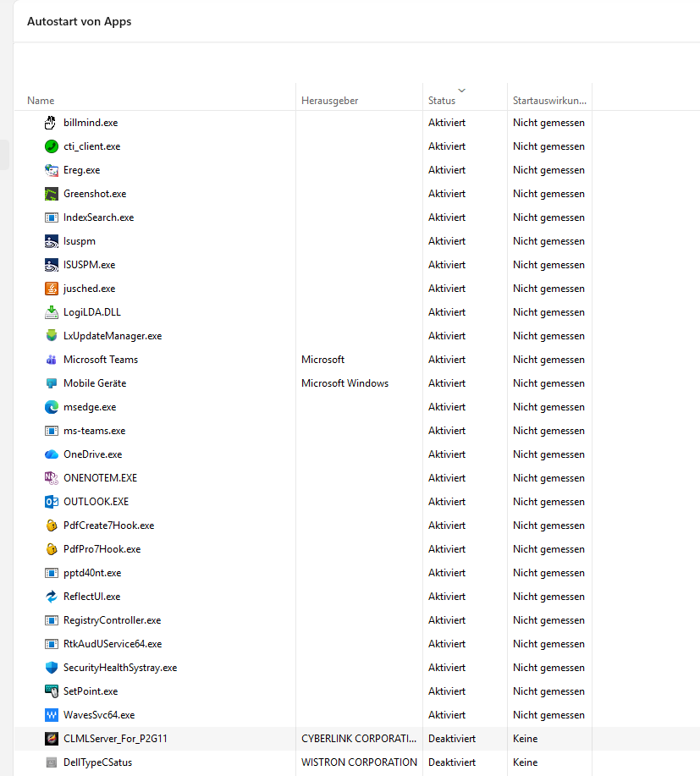Click the PdfPro7Hook.exe lock icon
This screenshot has width=700, height=776.
[51, 549]
